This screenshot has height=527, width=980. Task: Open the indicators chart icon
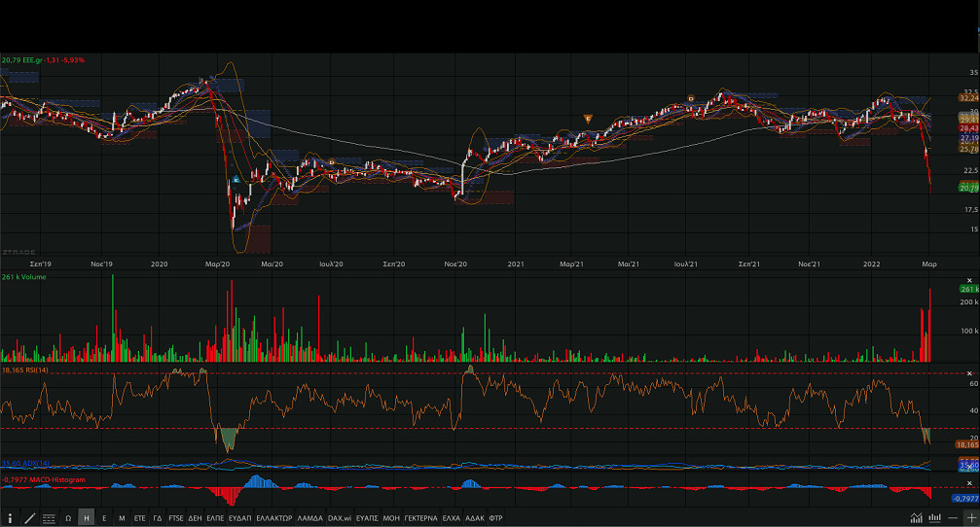point(916,518)
